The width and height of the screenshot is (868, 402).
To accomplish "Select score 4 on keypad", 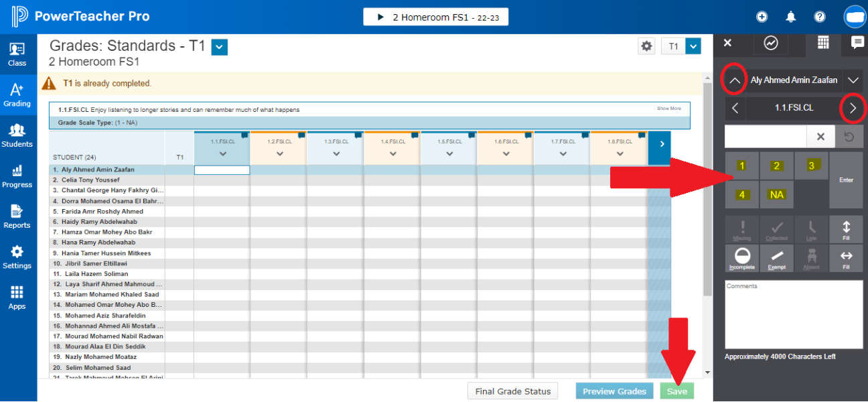I will click(742, 194).
